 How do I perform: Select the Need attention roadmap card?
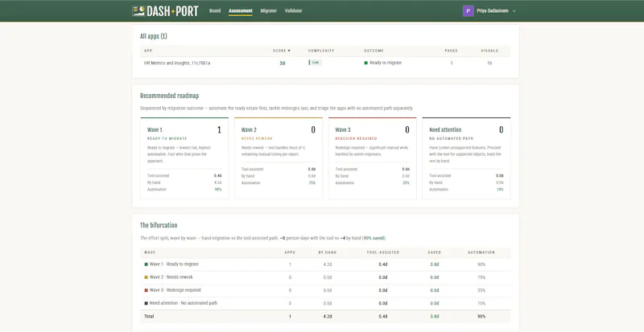point(466,158)
